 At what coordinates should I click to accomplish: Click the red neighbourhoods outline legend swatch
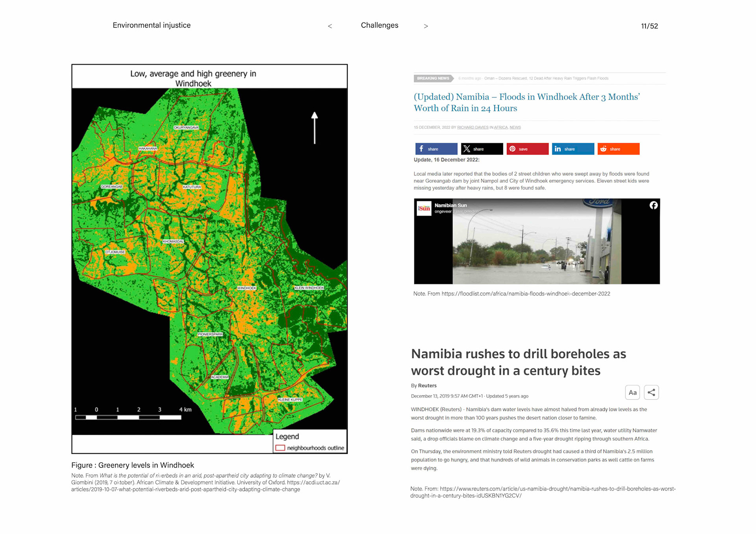(x=280, y=448)
